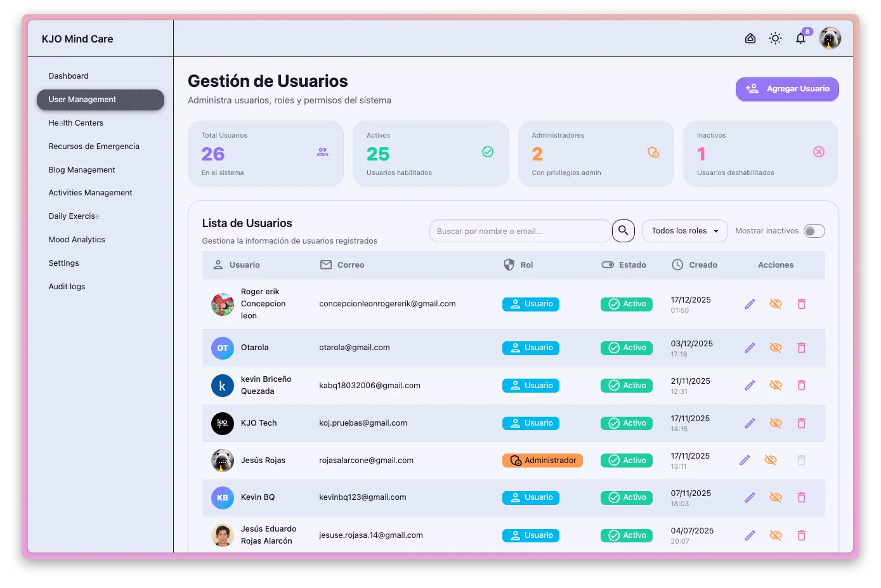The height and width of the screenshot is (588, 881).
Task: Click the Buscar por nombre o email field
Action: point(520,231)
